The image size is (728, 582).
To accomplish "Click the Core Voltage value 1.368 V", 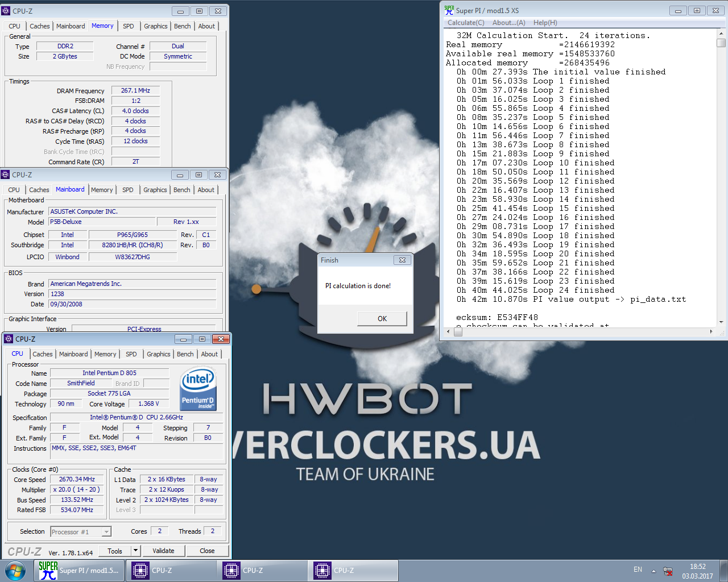I will (149, 404).
